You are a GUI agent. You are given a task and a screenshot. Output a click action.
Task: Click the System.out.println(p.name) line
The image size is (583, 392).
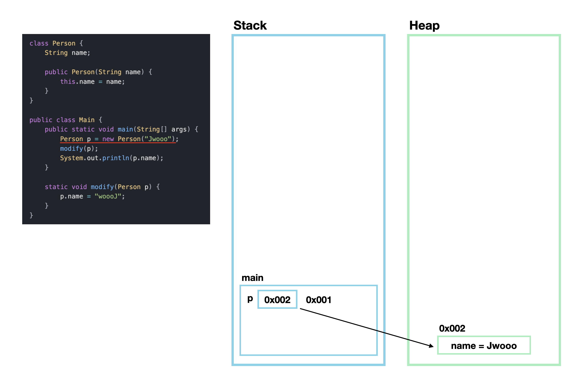coord(111,158)
